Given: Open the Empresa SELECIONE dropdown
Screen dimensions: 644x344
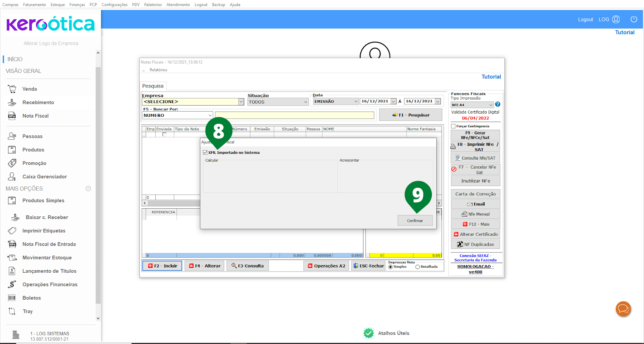Looking at the screenshot, I should pyautogui.click(x=241, y=102).
